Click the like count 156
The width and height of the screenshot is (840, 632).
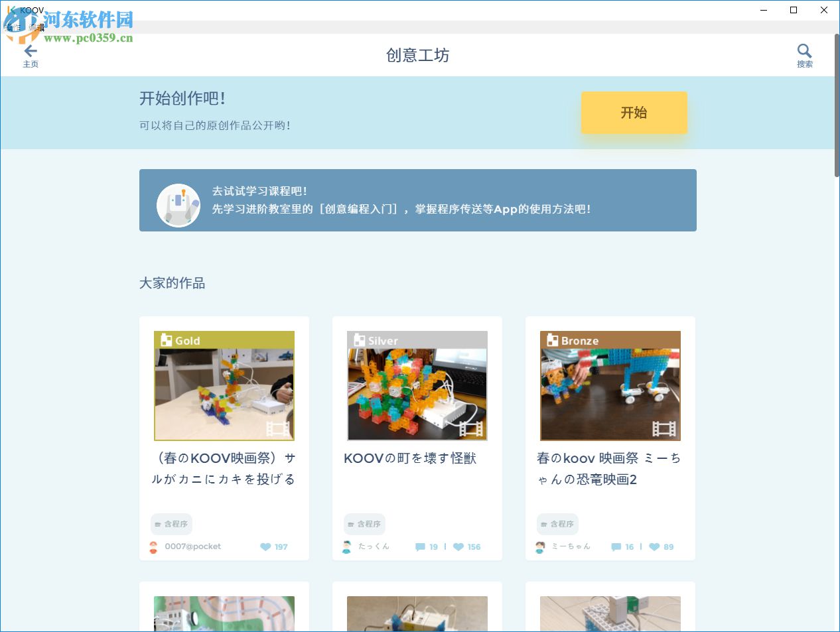(x=474, y=547)
